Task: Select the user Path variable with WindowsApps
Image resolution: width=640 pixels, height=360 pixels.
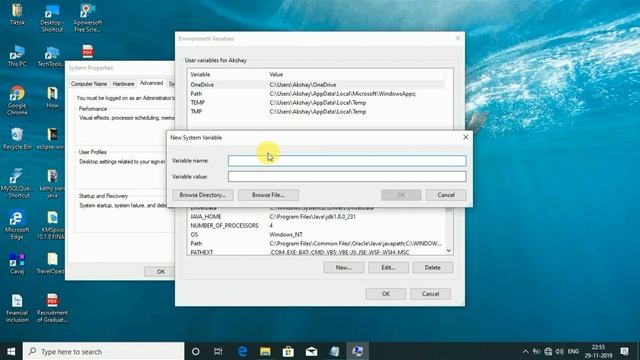Action: (x=316, y=94)
